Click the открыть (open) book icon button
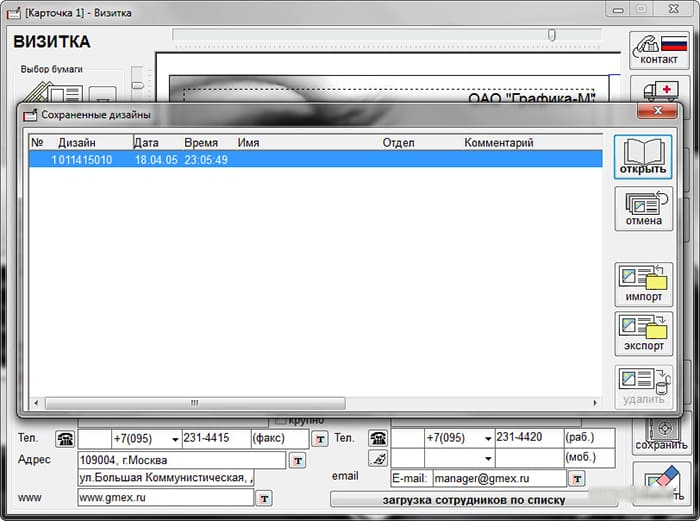Image resolution: width=700 pixels, height=521 pixels. click(x=643, y=157)
